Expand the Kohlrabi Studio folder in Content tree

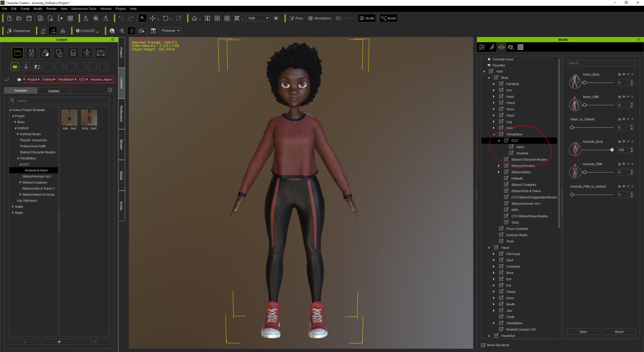pos(18,134)
